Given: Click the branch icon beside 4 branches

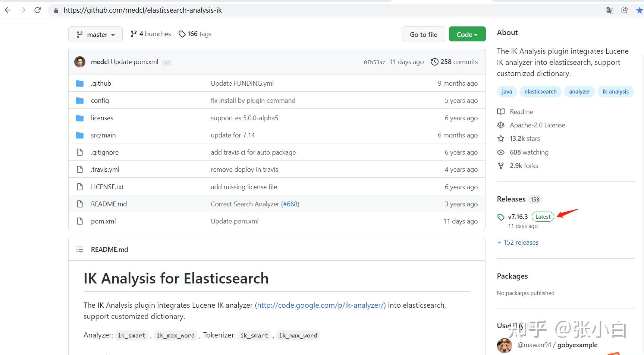Looking at the screenshot, I should (x=134, y=34).
